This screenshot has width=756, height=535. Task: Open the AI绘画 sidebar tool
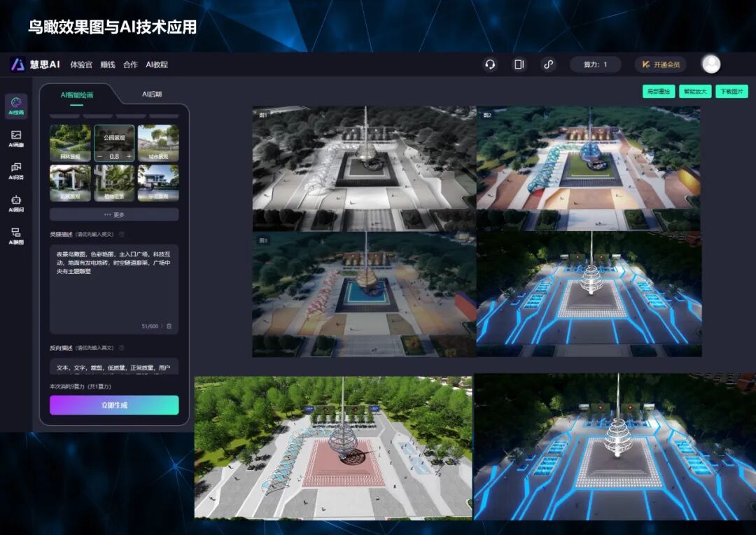pyautogui.click(x=16, y=106)
